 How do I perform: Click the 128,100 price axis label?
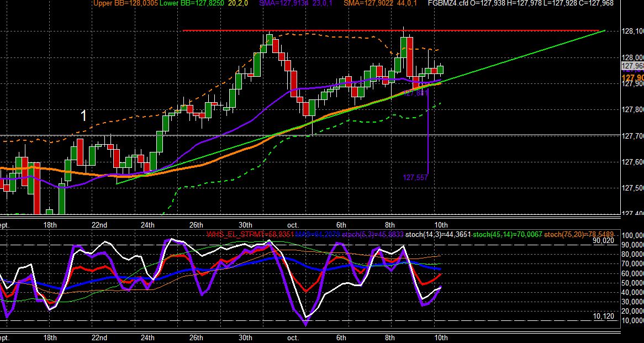(x=632, y=31)
